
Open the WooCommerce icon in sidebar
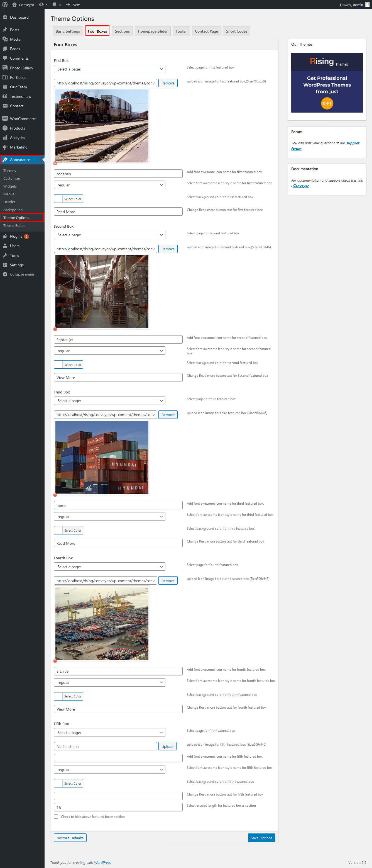(x=5, y=119)
